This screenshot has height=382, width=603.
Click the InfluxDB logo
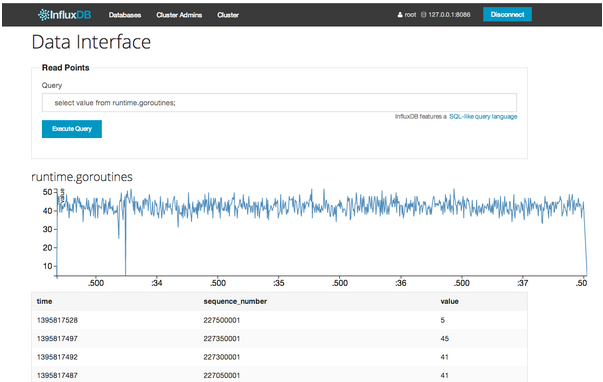point(65,15)
